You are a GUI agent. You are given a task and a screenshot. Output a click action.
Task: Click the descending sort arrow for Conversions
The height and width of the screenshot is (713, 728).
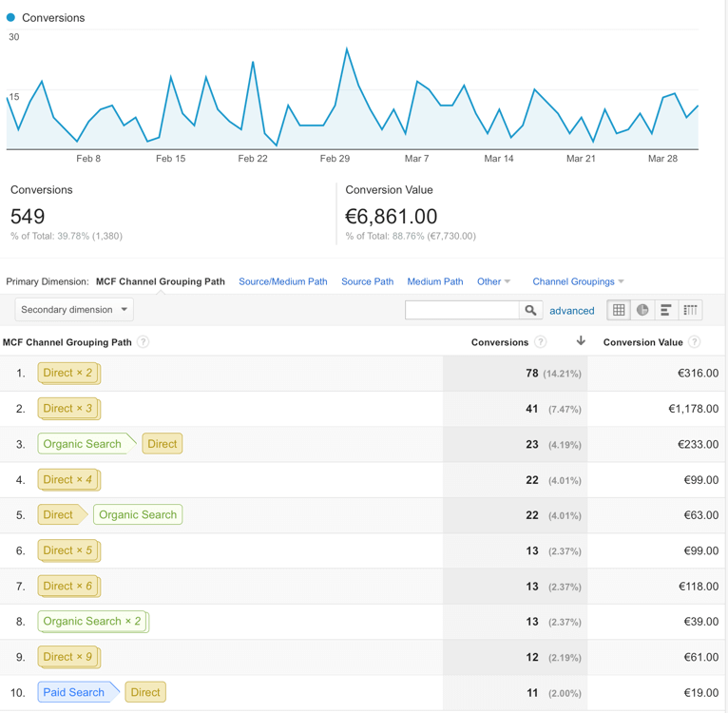[581, 341]
